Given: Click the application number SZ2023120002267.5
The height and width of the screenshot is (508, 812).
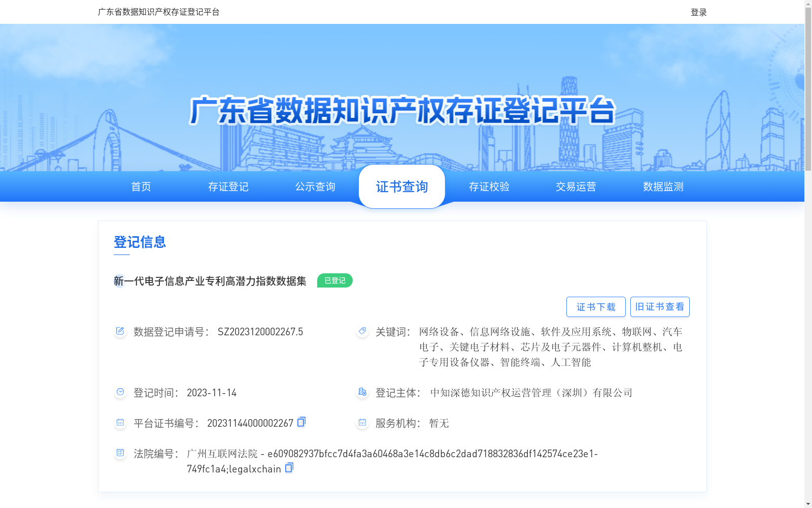Looking at the screenshot, I should [260, 332].
